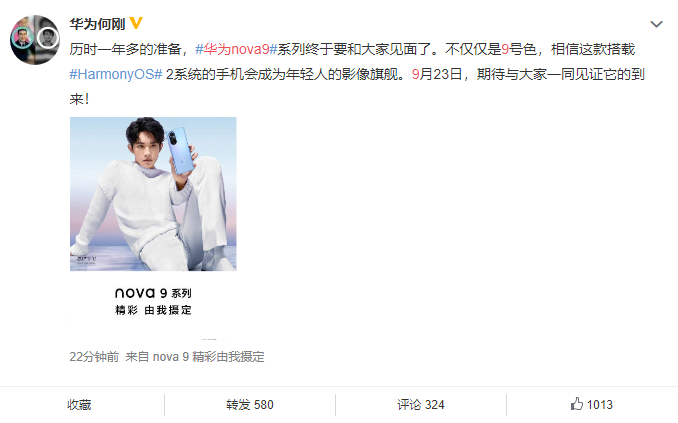The image size is (678, 423).
Task: Open the 22分钟前 post timestamp
Action: (x=94, y=357)
